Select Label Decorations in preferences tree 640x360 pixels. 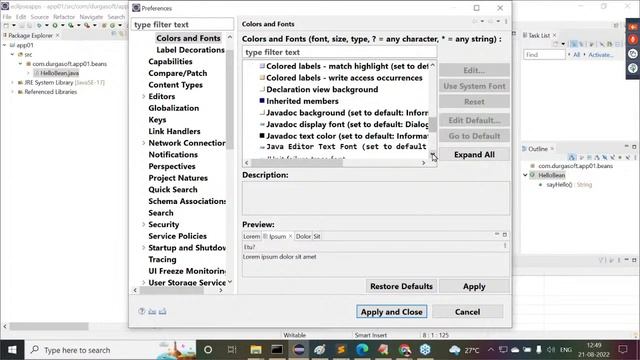[191, 50]
